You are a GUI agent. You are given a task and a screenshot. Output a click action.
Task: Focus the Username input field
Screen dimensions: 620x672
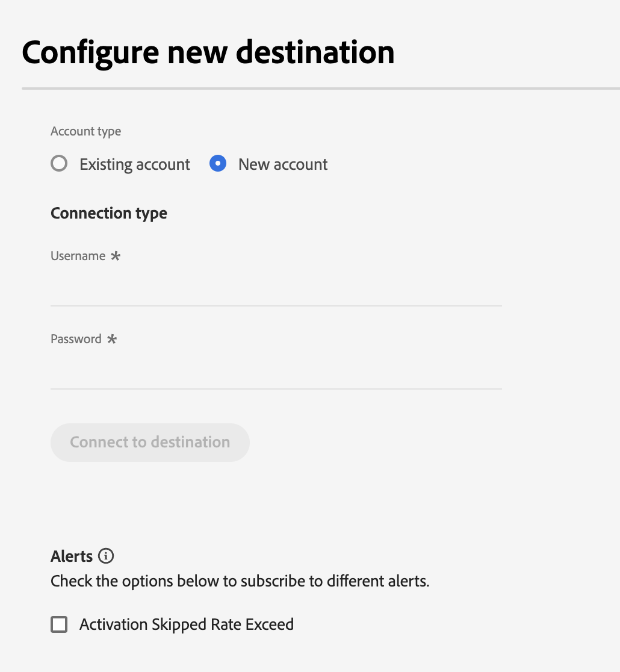[x=276, y=288]
